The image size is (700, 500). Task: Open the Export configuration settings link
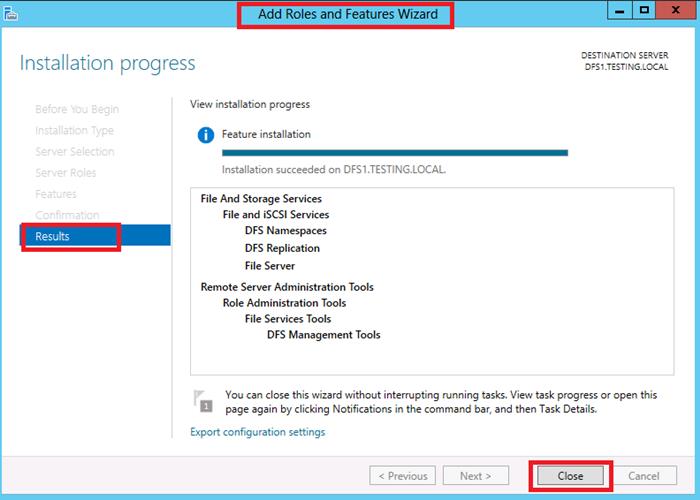258,432
